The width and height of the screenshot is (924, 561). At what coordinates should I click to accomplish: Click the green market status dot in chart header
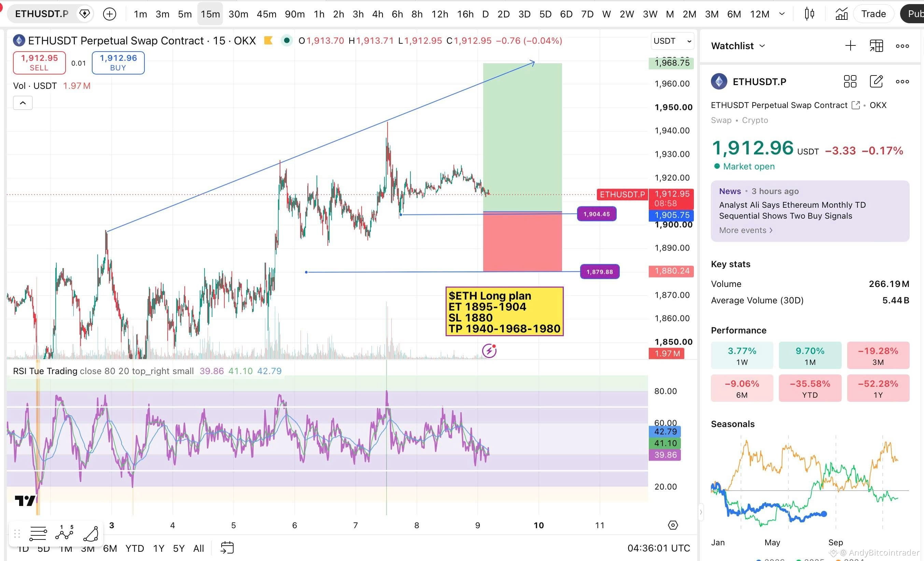tap(286, 40)
